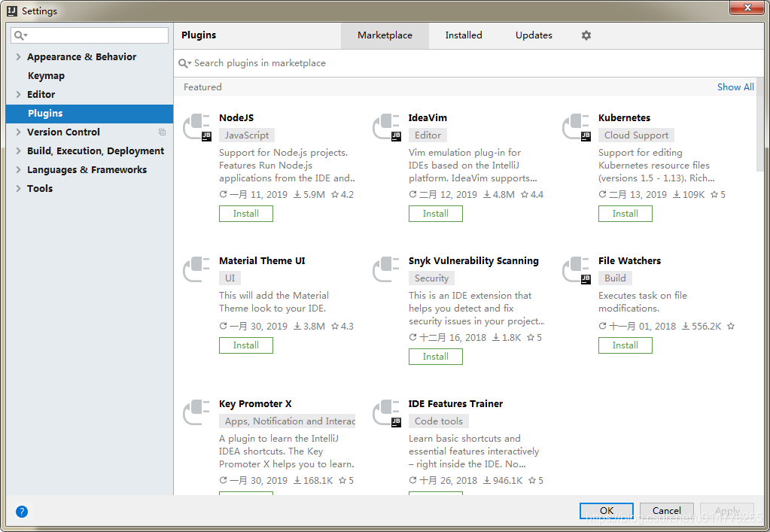Focus the marketplace plugin search field
Image resolution: width=770 pixels, height=532 pixels.
pos(469,63)
